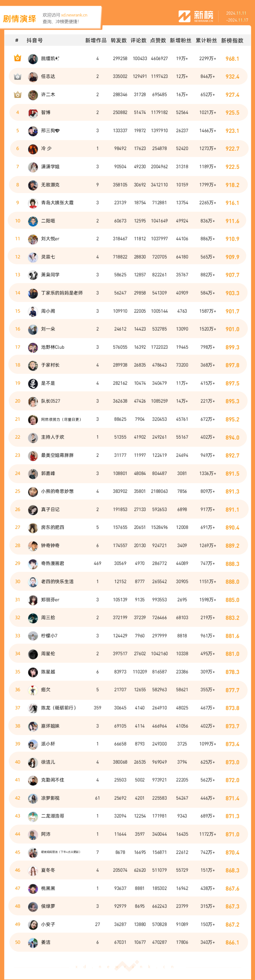Open 是不是's black profile avatar
Screen dimensions: 255x980
click(x=33, y=383)
